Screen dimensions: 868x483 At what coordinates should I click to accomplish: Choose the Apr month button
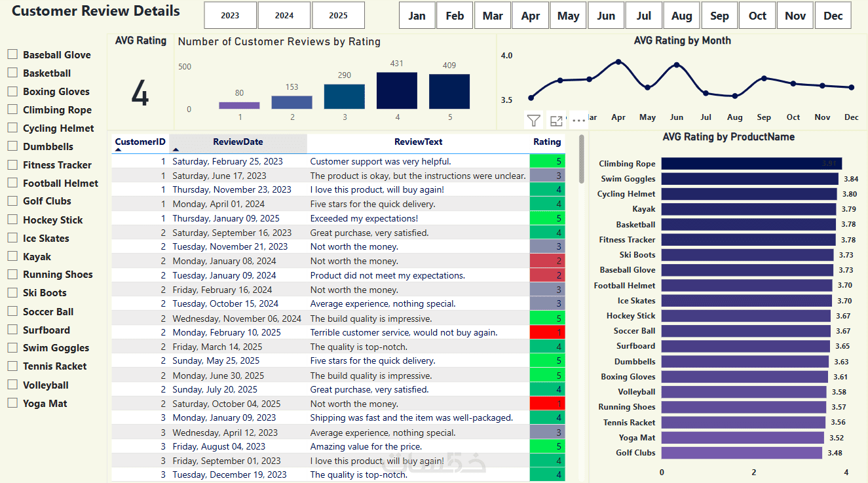530,16
